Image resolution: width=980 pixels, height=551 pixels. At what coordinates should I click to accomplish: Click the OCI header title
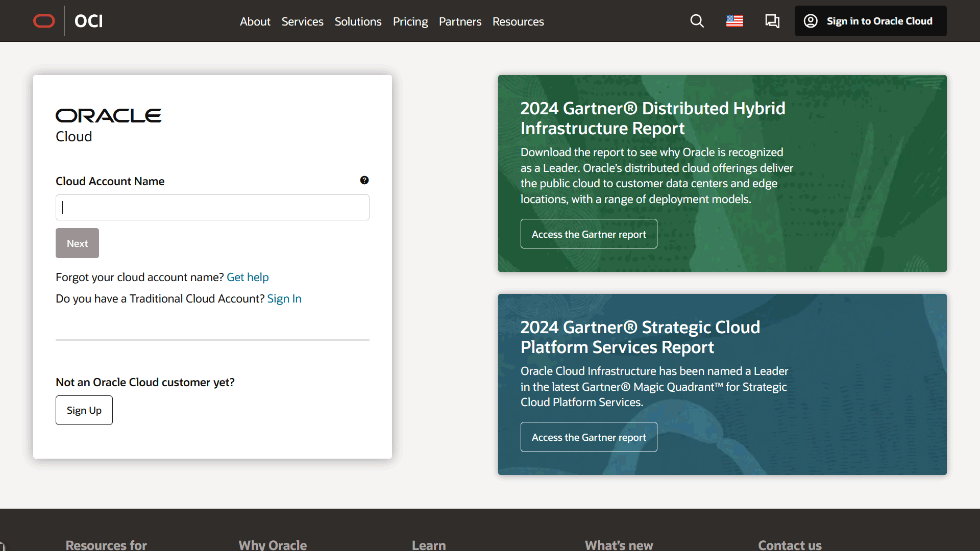click(88, 21)
